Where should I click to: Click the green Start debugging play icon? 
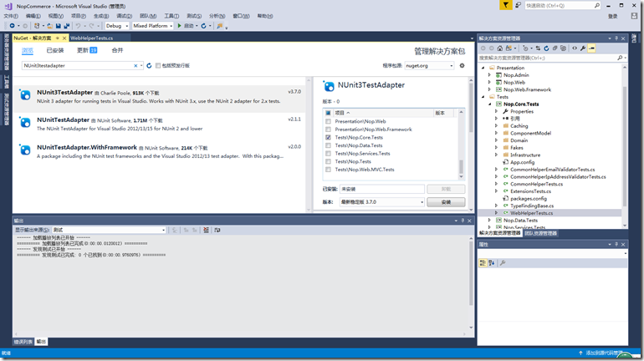(x=180, y=26)
